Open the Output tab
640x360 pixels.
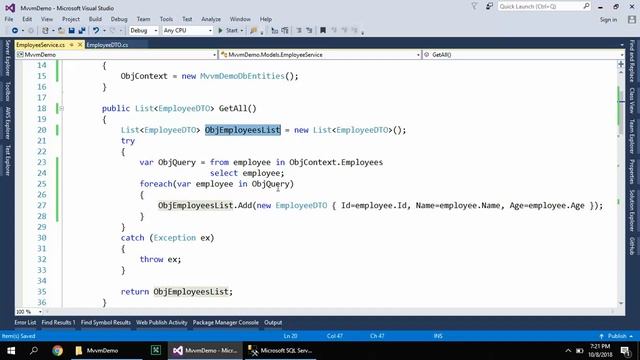(273, 322)
